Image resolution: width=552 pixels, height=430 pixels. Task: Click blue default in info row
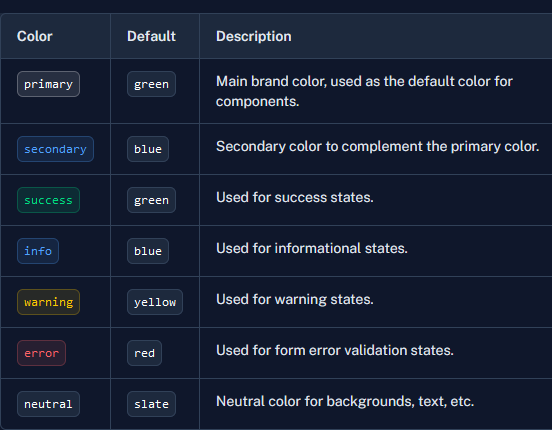tap(148, 251)
